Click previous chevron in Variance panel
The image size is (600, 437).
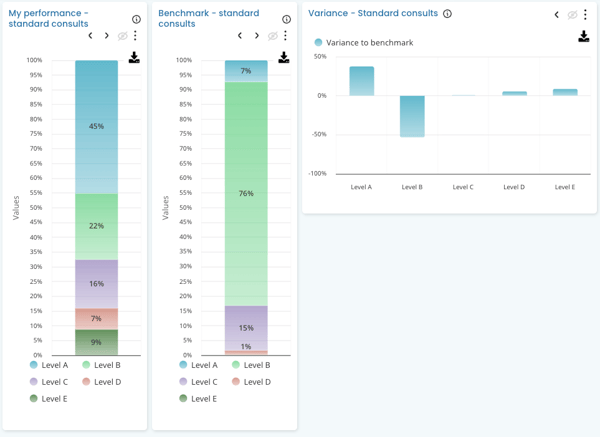pyautogui.click(x=557, y=15)
